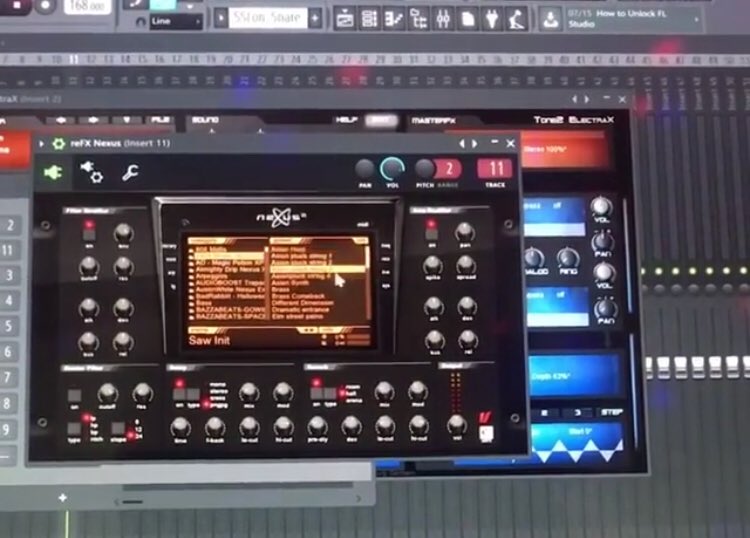
Task: Click the TRACK number 11 selector
Action: [x=495, y=168]
